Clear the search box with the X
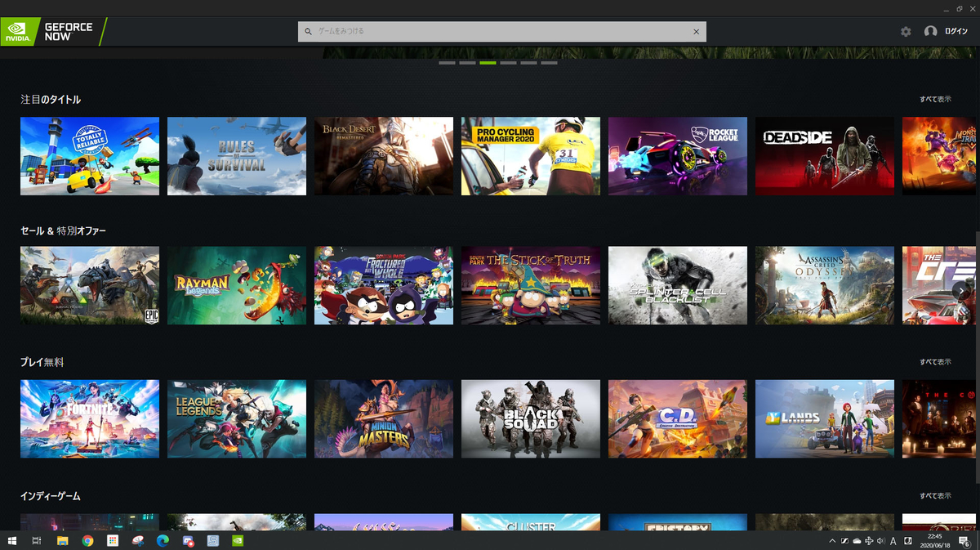The width and height of the screenshot is (980, 550). tap(696, 31)
